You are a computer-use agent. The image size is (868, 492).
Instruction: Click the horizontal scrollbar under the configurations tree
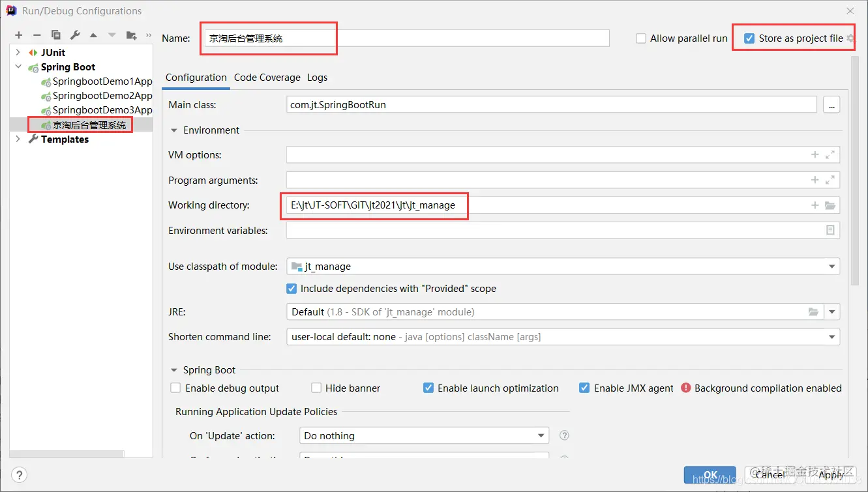point(67,454)
